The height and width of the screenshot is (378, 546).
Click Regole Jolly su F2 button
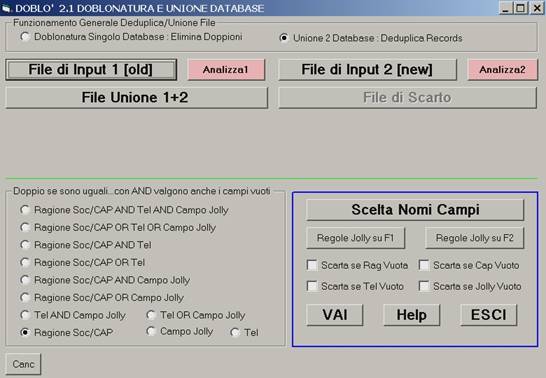tap(475, 238)
